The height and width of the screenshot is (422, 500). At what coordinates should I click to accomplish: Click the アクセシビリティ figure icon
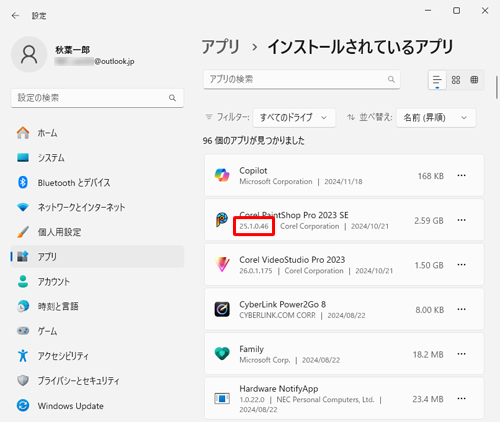23,356
